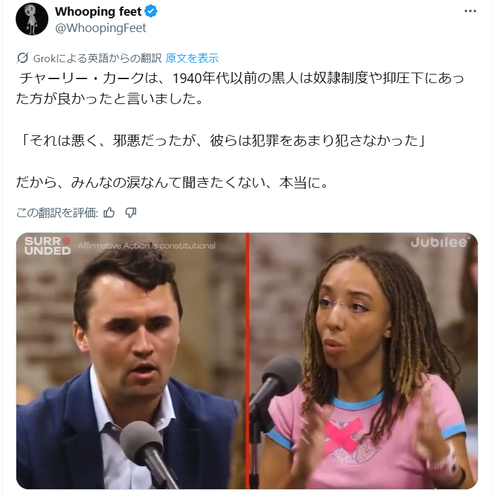Click the quoted sentence in the tweet
The width and height of the screenshot is (500, 499).
click(222, 141)
